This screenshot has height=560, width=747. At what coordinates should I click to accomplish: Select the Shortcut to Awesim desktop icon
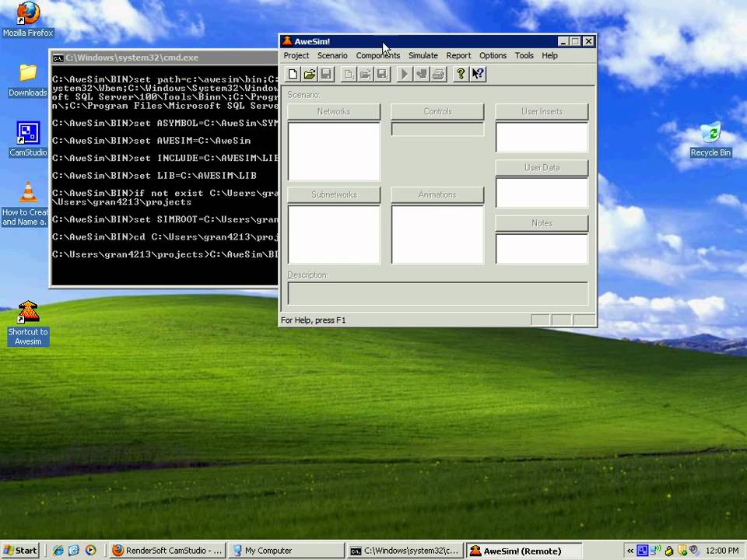click(x=28, y=323)
